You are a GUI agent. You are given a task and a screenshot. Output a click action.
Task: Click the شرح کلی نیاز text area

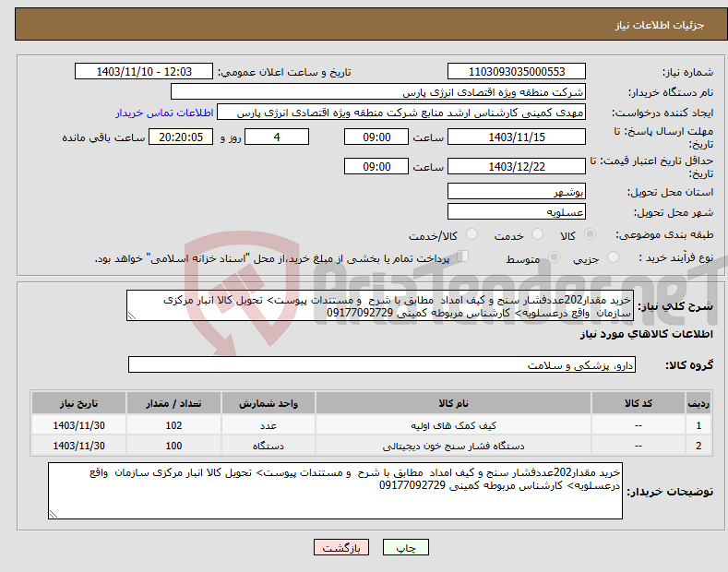coord(380,305)
